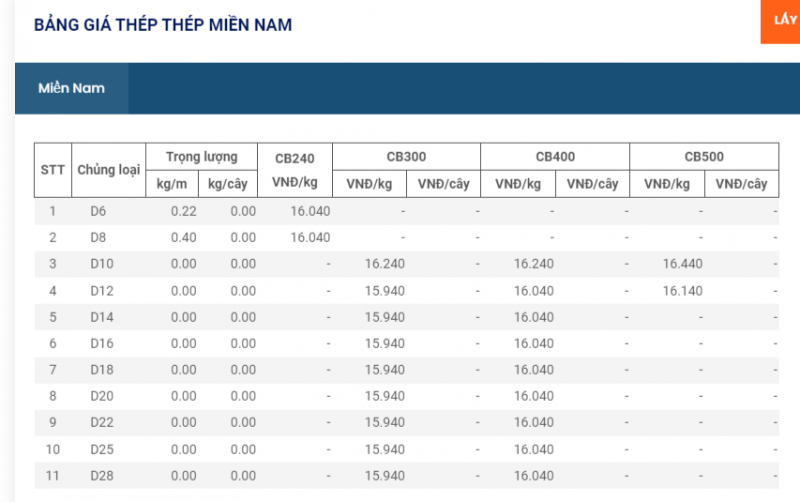
Task: Click the orange LẤY button
Action: click(x=780, y=21)
